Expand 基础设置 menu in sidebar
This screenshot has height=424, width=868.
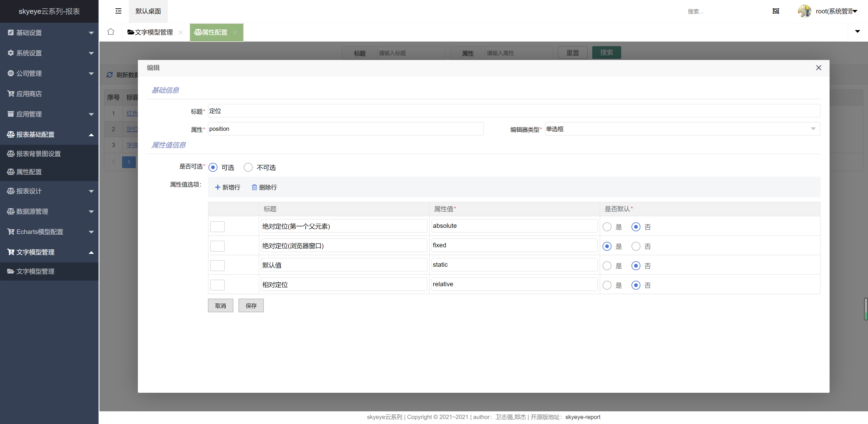click(49, 32)
